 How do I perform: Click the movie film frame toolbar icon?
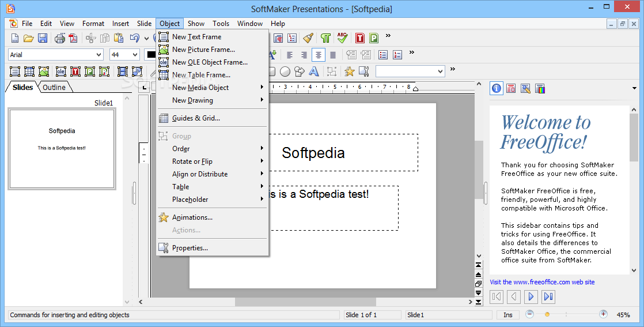pos(122,72)
